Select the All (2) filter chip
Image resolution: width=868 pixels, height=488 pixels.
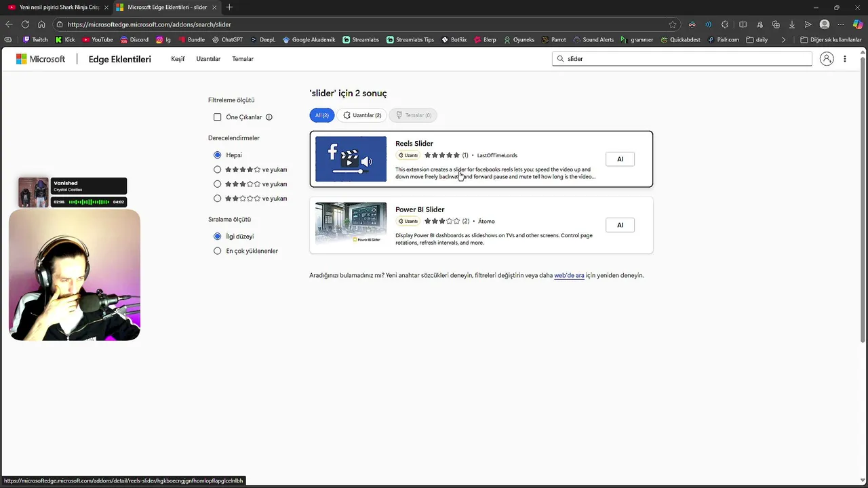tap(322, 115)
